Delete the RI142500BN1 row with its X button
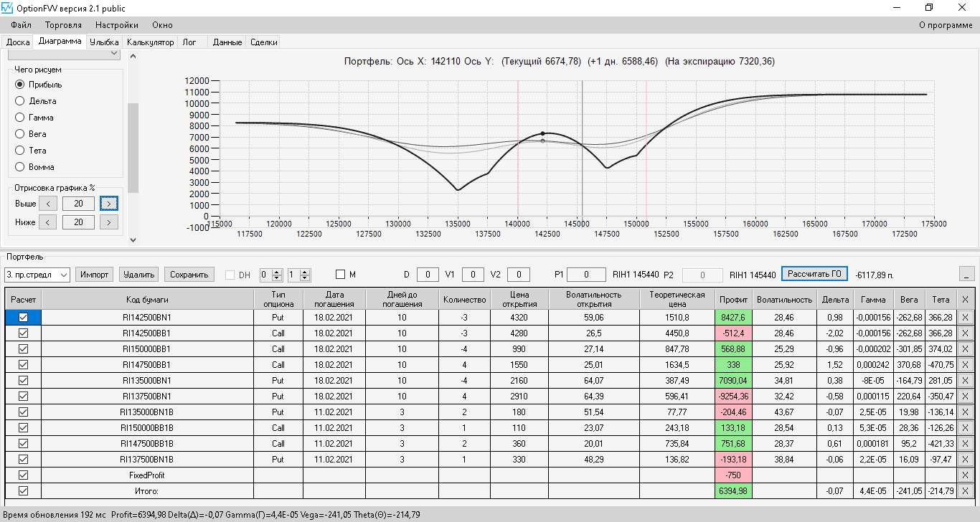Viewport: 980px width, 522px height. (964, 317)
